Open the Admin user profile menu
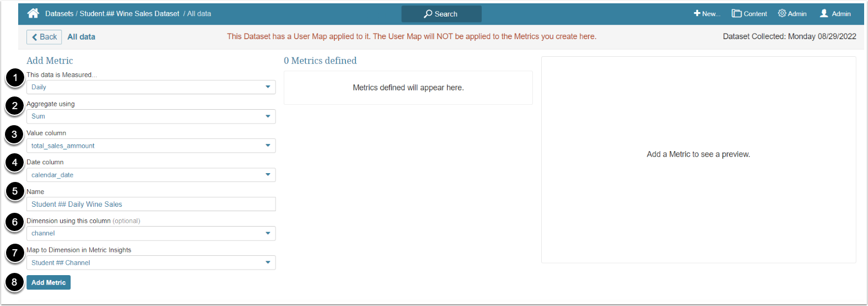 point(835,14)
